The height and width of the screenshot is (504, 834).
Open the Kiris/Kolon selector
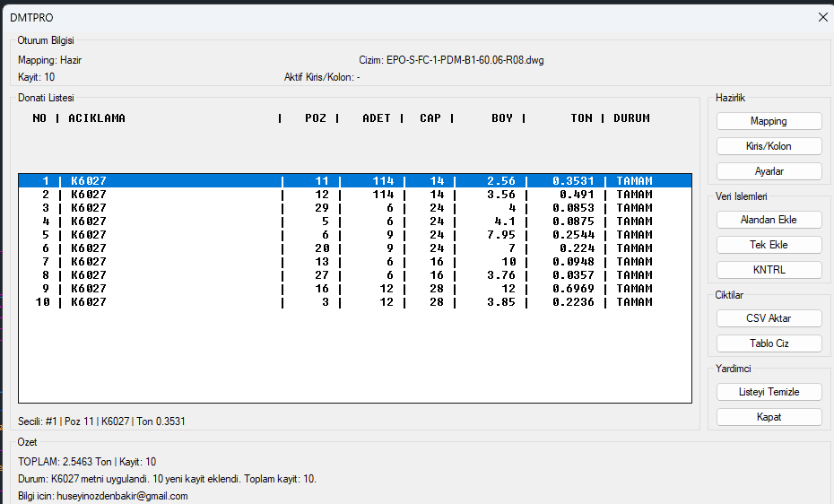tap(769, 146)
